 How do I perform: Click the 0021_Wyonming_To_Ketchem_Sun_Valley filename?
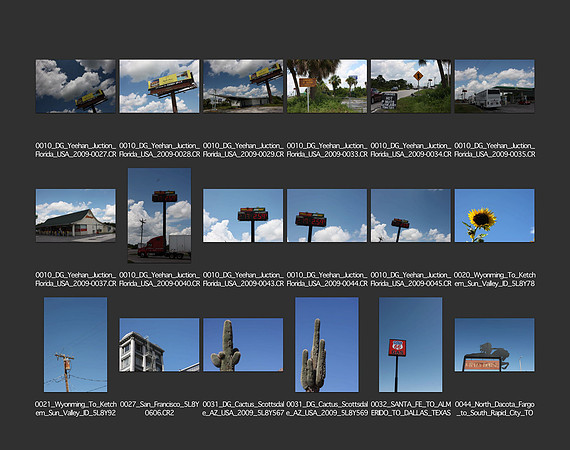[76, 409]
